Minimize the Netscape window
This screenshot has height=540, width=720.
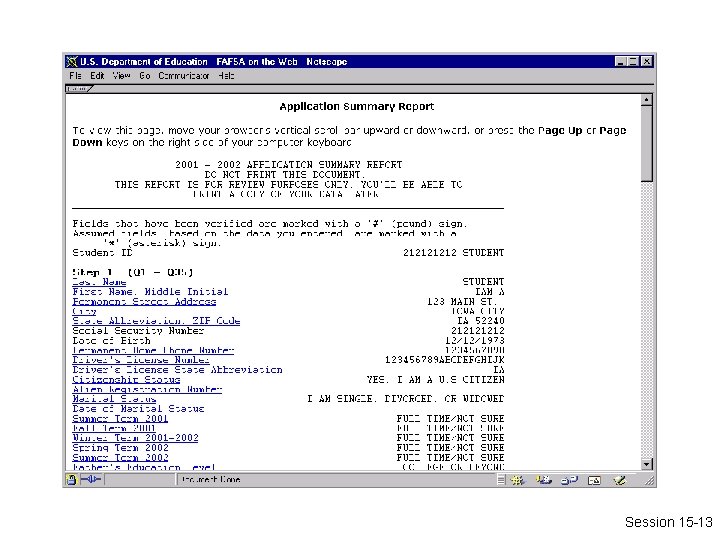pos(620,62)
